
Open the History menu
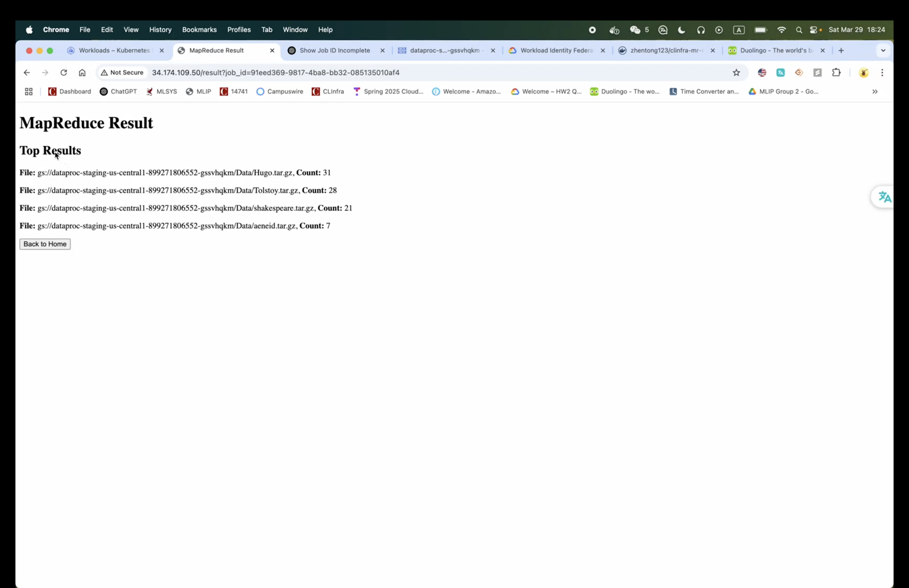point(160,30)
